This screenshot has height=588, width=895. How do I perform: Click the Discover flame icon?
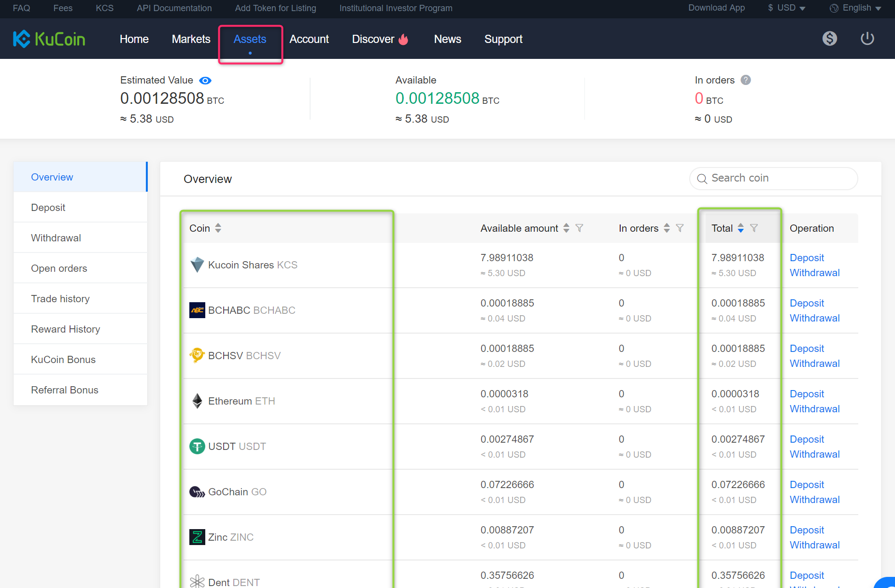pos(403,39)
